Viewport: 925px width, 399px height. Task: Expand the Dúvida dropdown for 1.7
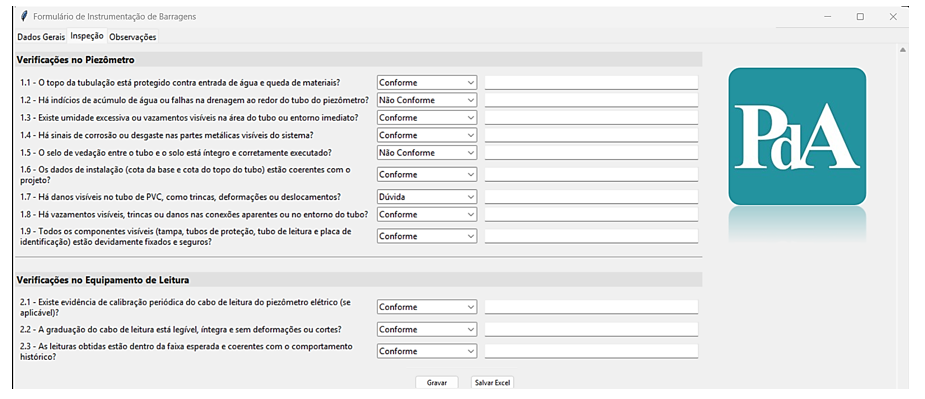pyautogui.click(x=427, y=197)
